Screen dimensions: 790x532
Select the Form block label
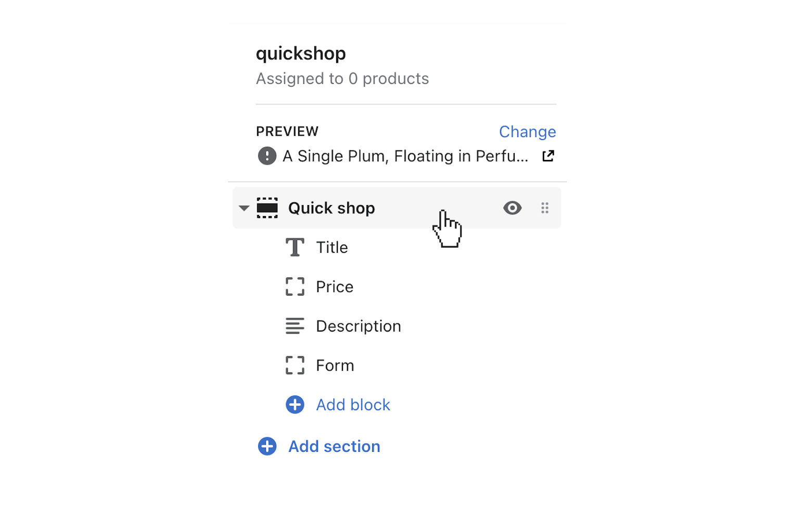click(335, 365)
